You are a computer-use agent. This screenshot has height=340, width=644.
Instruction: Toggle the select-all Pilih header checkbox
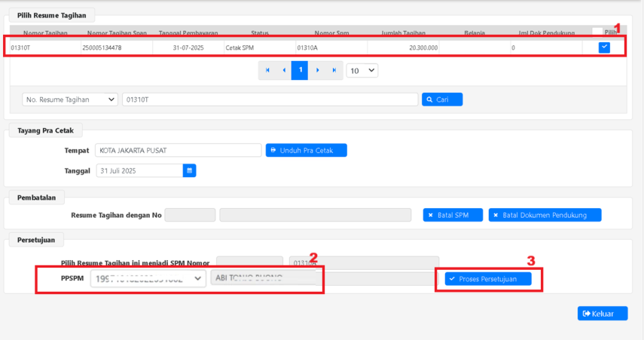click(x=597, y=32)
